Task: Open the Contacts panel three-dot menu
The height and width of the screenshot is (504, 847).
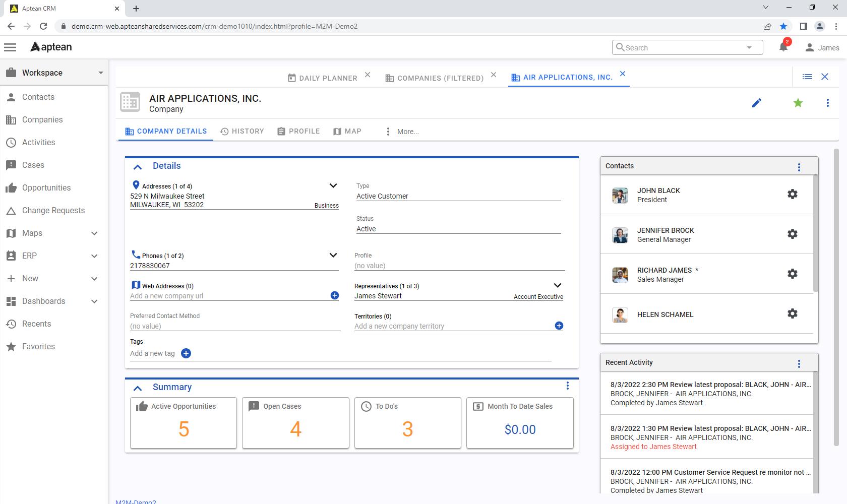Action: tap(799, 167)
